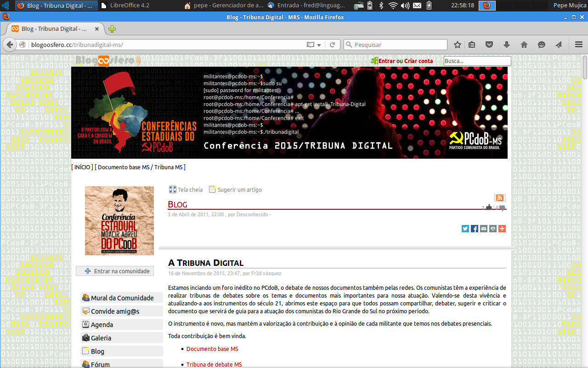
Task: Open the Blog item in sidebar menu
Action: 97,351
